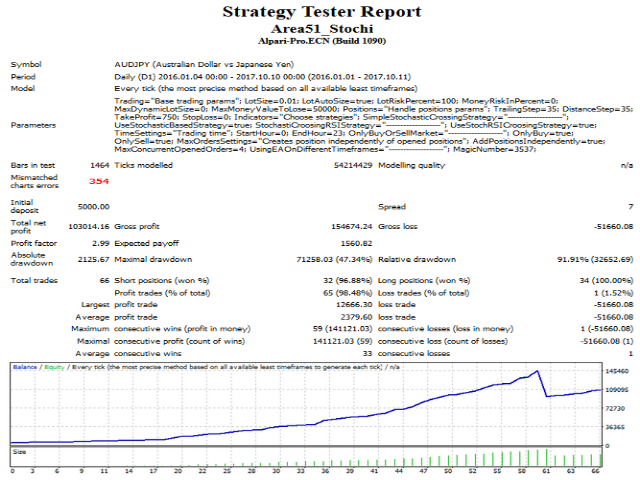The image size is (640, 480).
Task: Click the Parameters row label
Action: click(x=32, y=125)
